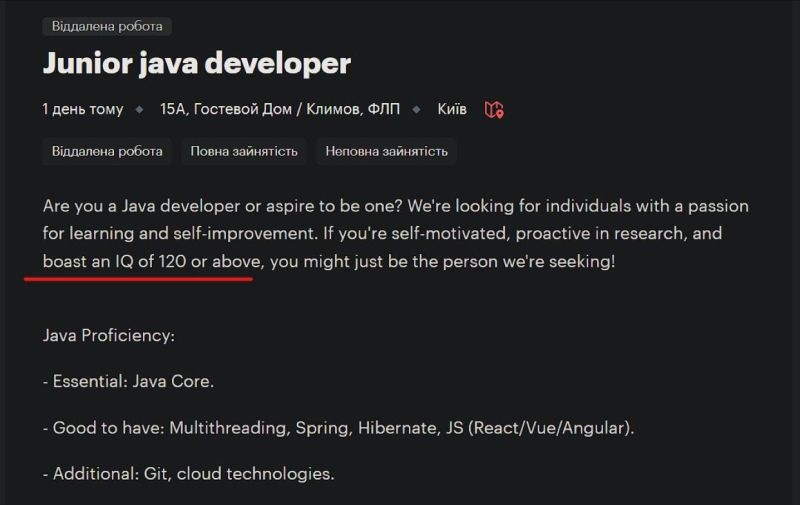Viewport: 800px width, 505px height.
Task: Choose the 'Неповна зайнятість' employment tag
Action: [x=386, y=152]
